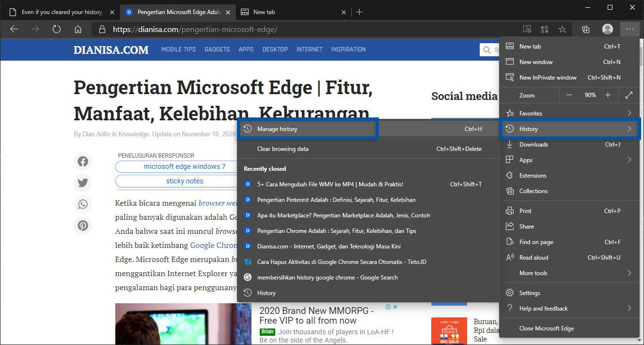Share the article on Facebook

pyautogui.click(x=83, y=161)
